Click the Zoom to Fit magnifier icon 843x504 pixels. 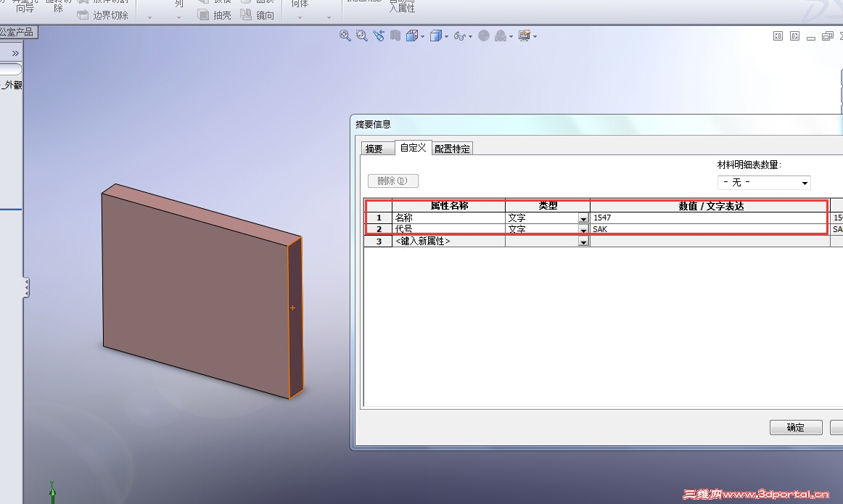coord(345,36)
